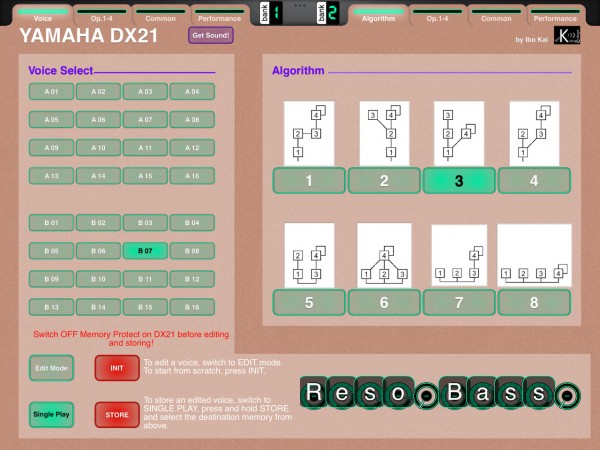600x450 pixels.
Task: Select voice A 06
Action: [98, 119]
